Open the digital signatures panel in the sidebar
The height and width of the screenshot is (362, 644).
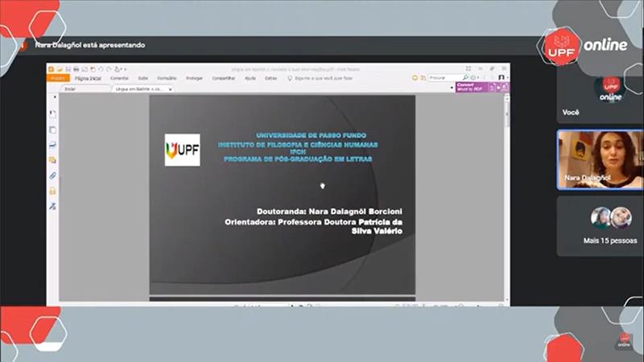point(52,206)
